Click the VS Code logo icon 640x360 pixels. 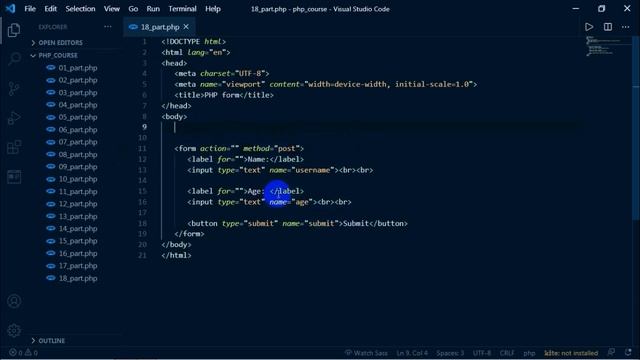(x=10, y=9)
